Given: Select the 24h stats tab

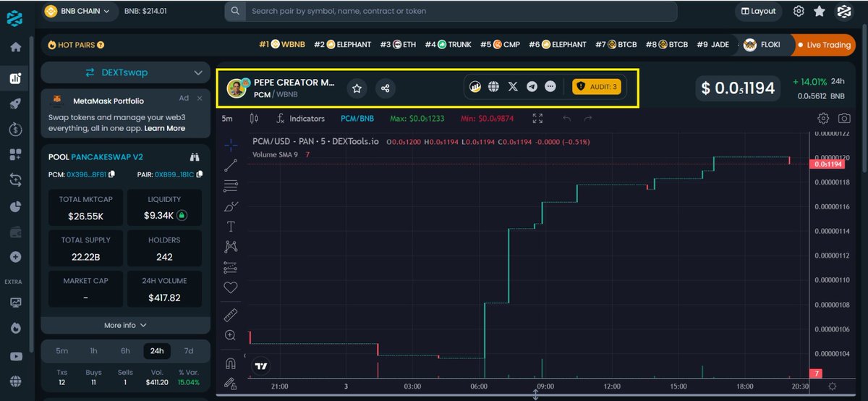Looking at the screenshot, I should coord(157,351).
